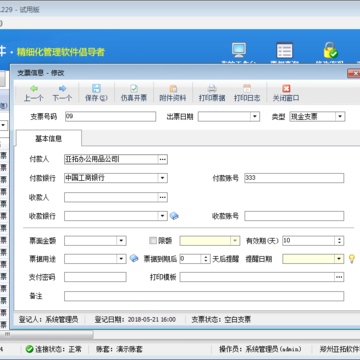360x360 pixels.
Task: Close the 支票信息 dialog with red X
Action: click(354, 73)
